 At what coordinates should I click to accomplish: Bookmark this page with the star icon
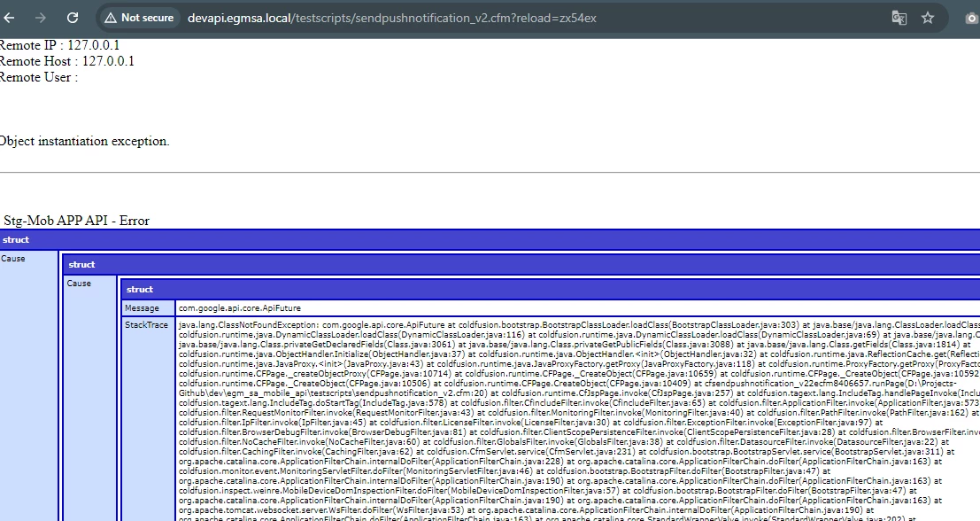click(928, 18)
